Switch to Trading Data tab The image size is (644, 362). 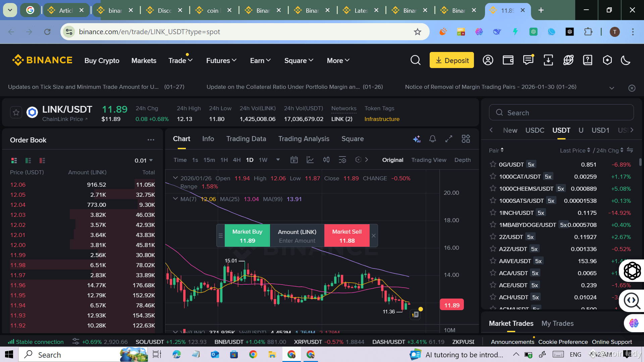[x=246, y=139]
